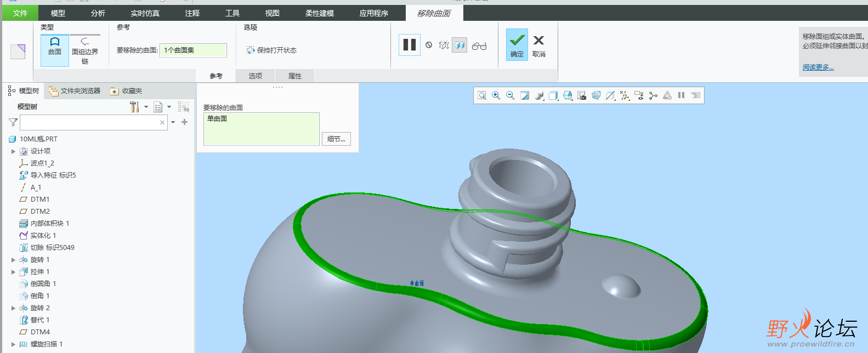Image resolution: width=868 pixels, height=353 pixels.
Task: Click the Refit zoom icon in the view toolbar
Action: (482, 95)
